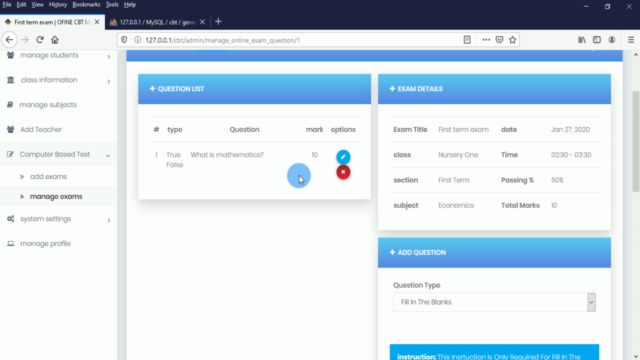This screenshot has height=360, width=640.
Task: Open the manage students link
Action: 49,55
